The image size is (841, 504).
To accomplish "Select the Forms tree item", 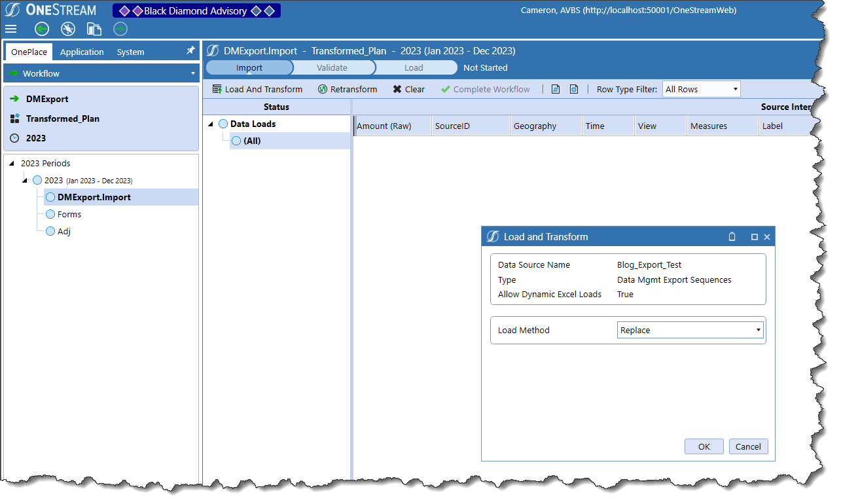I will (x=69, y=214).
